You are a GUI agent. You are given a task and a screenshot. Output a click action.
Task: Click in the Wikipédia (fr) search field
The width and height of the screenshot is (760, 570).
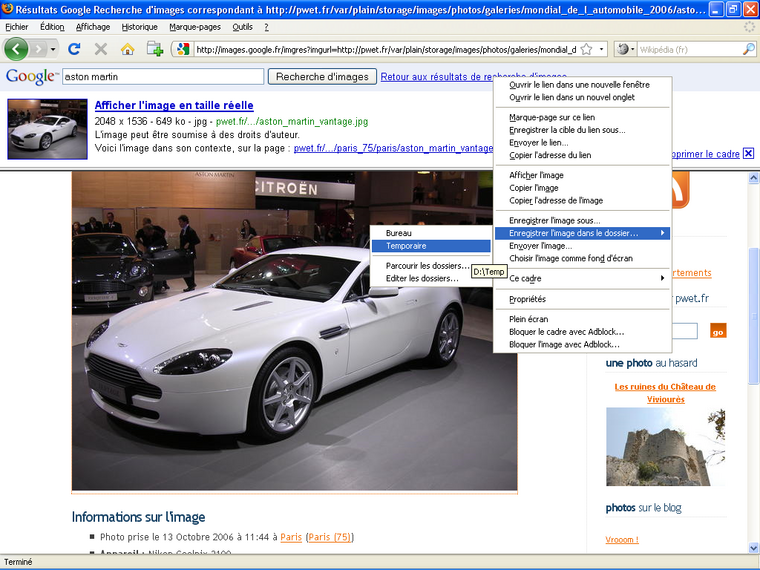pos(690,49)
